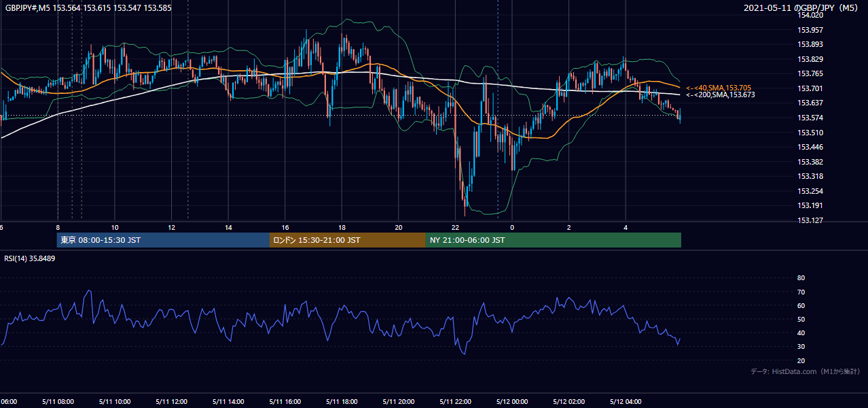Select the NY 21:00-06:00 JST session bar
This screenshot has height=408, width=868.
[x=554, y=240]
